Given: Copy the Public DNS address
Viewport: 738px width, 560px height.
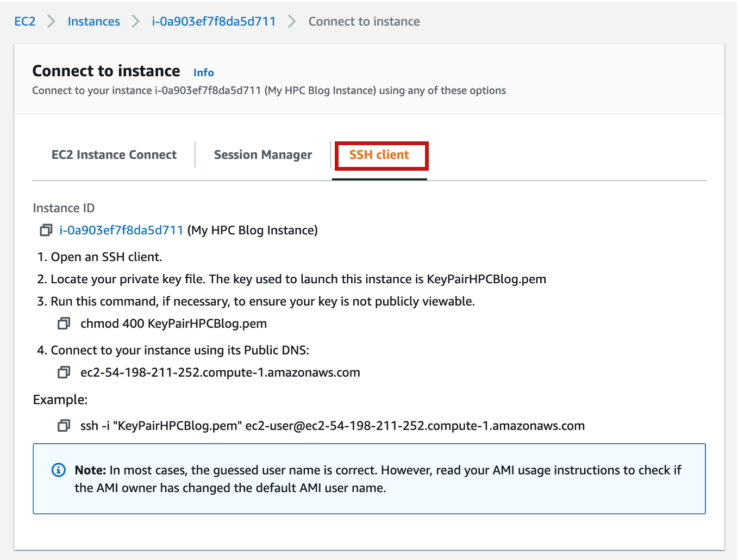Looking at the screenshot, I should 64,372.
